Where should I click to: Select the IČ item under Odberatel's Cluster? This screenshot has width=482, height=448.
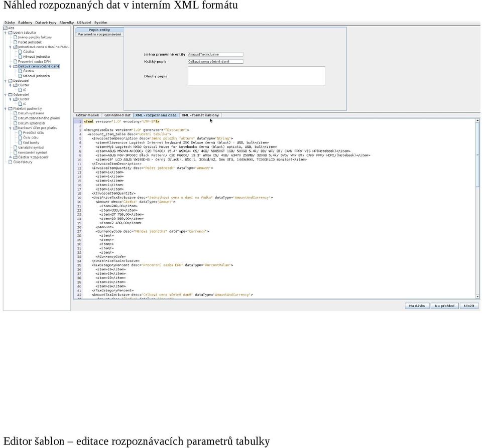pos(24,104)
